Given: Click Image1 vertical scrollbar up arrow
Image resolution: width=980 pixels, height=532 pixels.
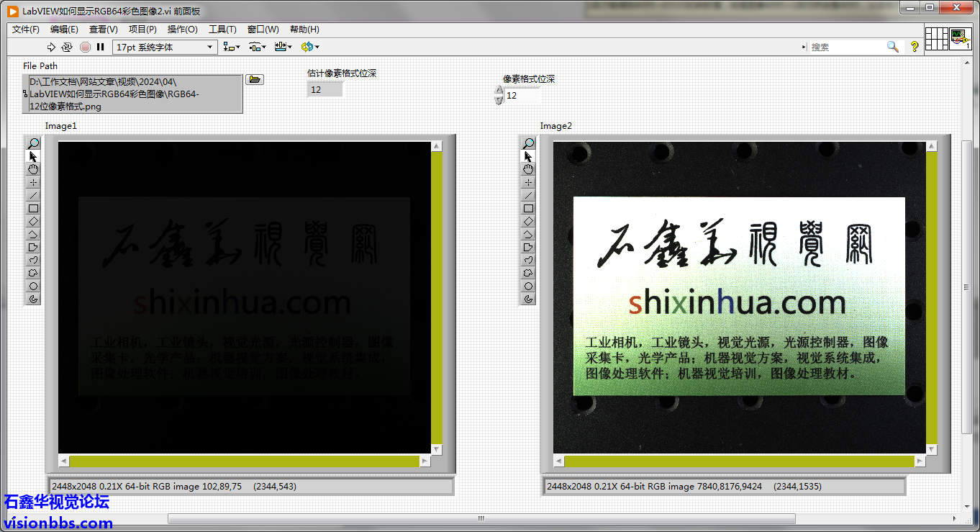Looking at the screenshot, I should tap(437, 146).
